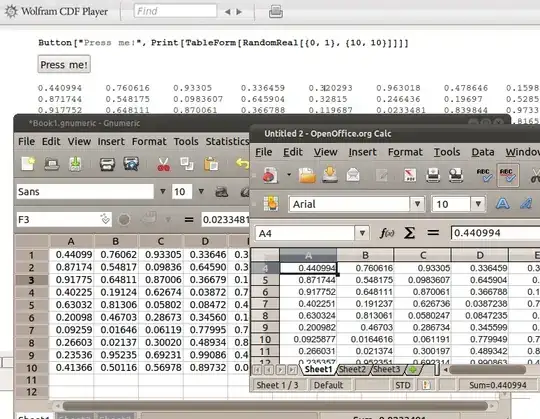Click the horizontal scrollbar in Gnumeric
The height and width of the screenshot is (419, 540).
click(274, 406)
